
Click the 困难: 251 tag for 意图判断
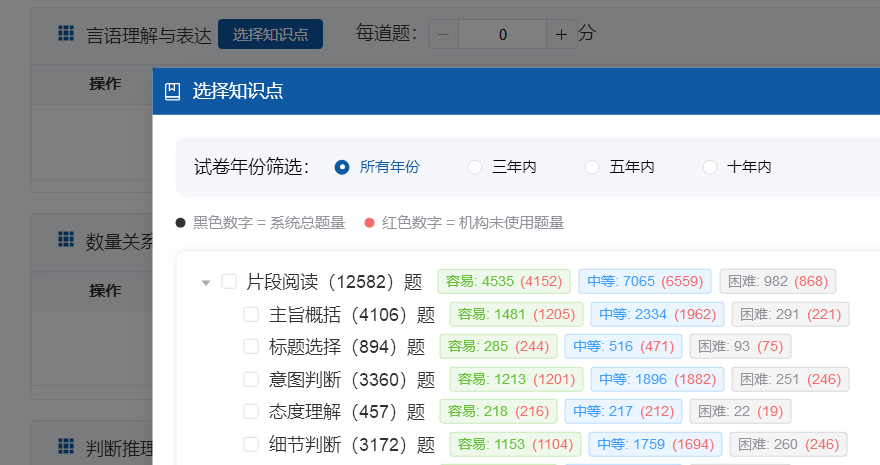click(790, 379)
